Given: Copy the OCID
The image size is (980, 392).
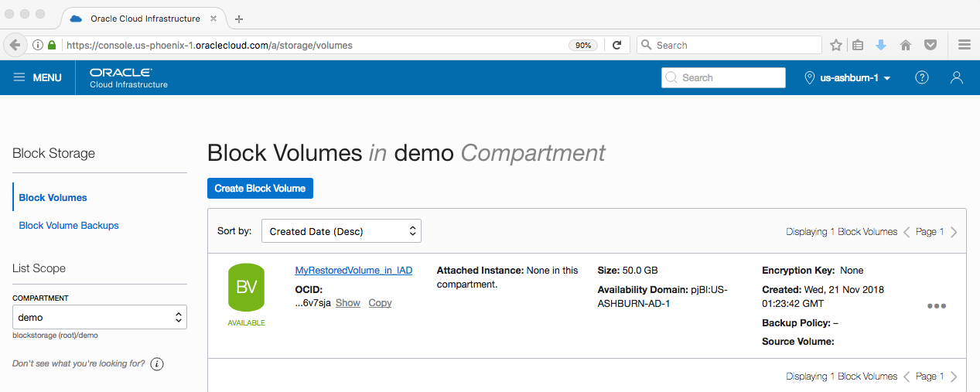Looking at the screenshot, I should pos(380,303).
